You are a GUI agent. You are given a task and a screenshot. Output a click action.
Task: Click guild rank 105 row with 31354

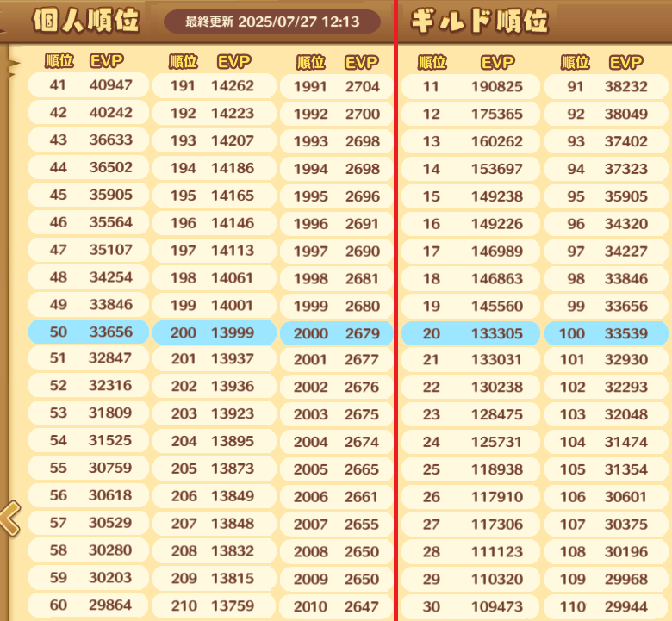pyautogui.click(x=607, y=469)
